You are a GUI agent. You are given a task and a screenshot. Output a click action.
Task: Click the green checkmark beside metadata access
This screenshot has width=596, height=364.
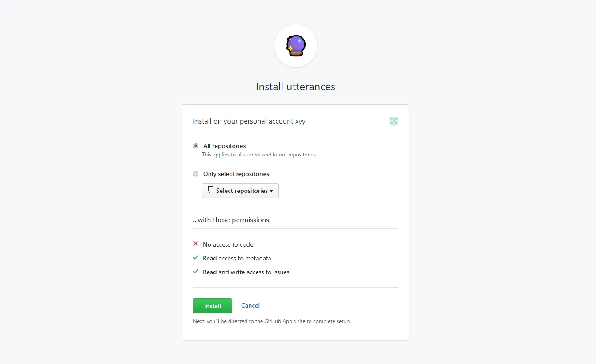pyautogui.click(x=196, y=258)
